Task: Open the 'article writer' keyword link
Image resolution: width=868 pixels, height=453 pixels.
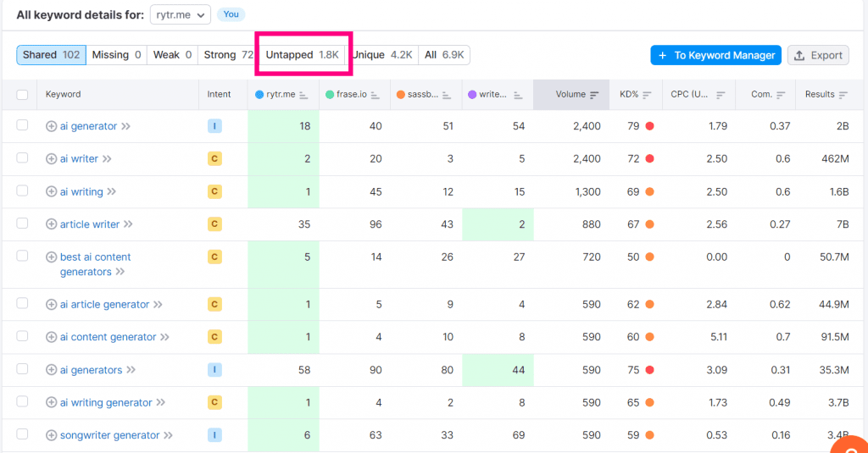Action: click(x=90, y=224)
